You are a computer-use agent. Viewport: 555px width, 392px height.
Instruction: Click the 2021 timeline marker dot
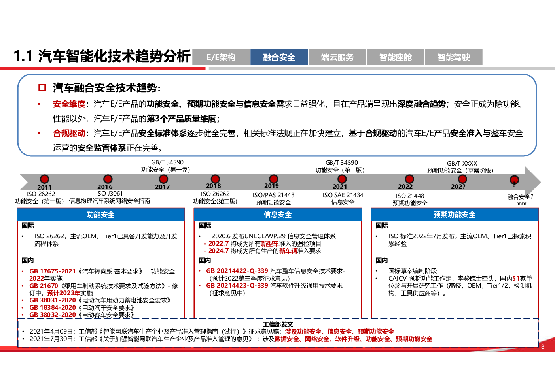[342, 179]
